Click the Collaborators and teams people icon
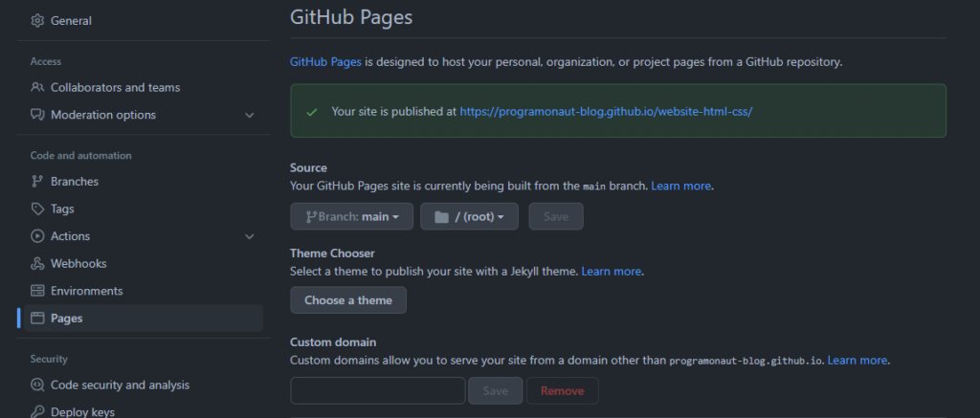The image size is (980, 418). coord(37,87)
